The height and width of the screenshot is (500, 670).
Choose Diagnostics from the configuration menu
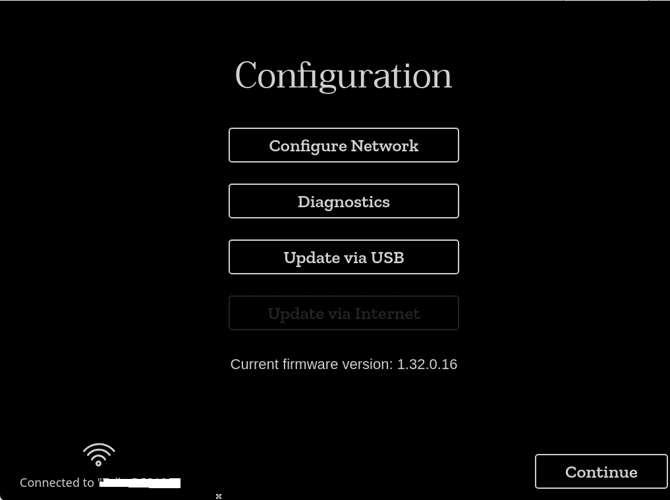pyautogui.click(x=344, y=201)
